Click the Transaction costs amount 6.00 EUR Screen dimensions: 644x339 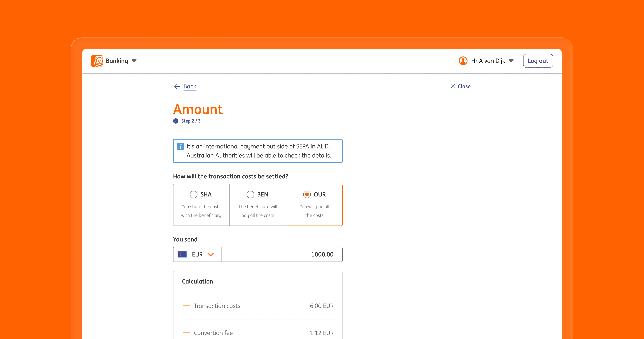coord(322,306)
